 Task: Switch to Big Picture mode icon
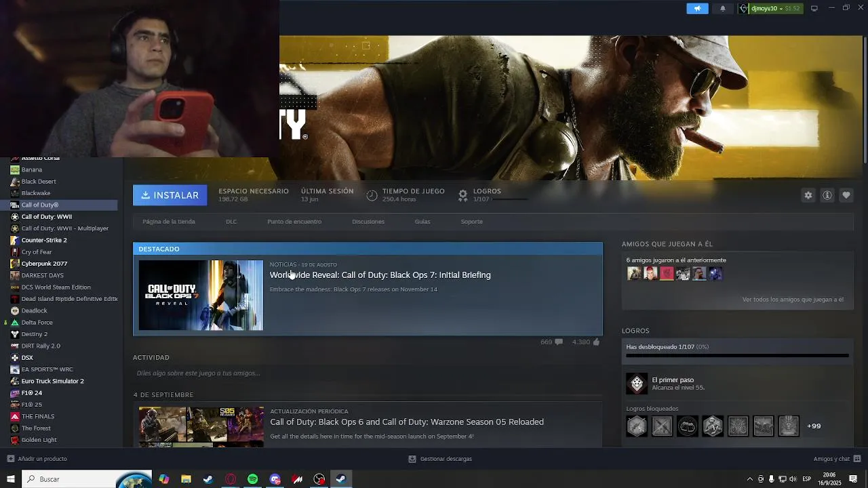[x=814, y=8]
